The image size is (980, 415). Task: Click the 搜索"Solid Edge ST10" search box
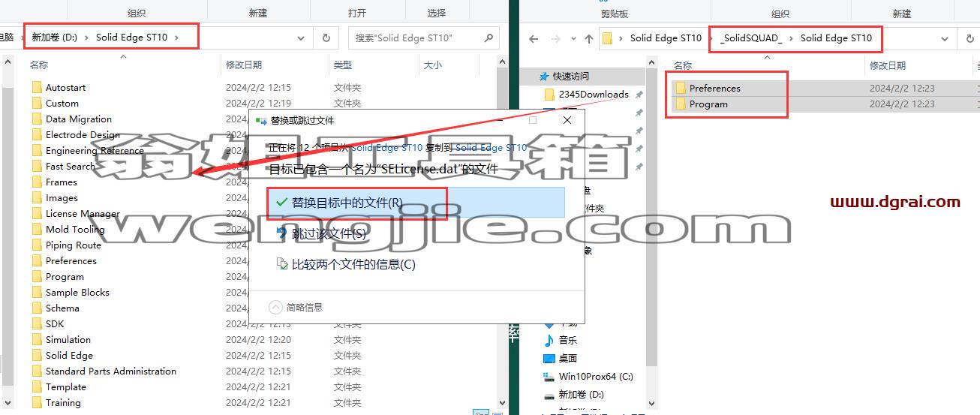[416, 38]
